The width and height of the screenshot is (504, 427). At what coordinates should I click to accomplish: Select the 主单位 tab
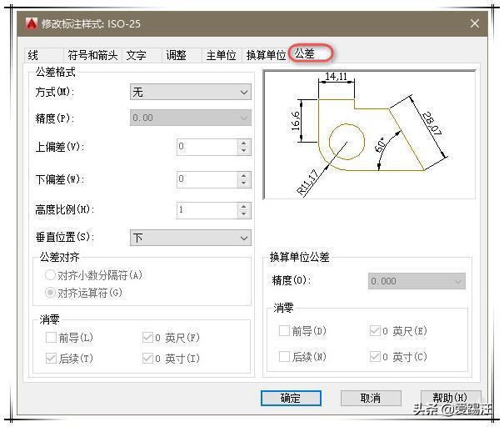click(x=222, y=55)
